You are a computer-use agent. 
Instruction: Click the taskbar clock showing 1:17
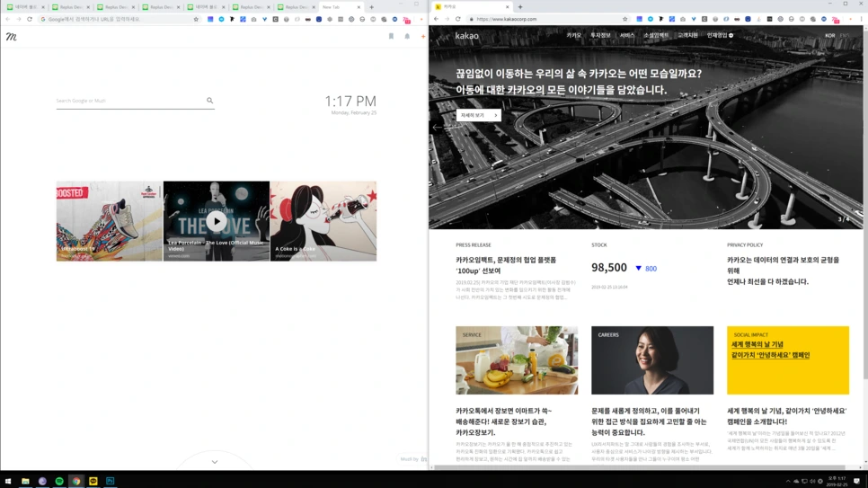pyautogui.click(x=837, y=481)
